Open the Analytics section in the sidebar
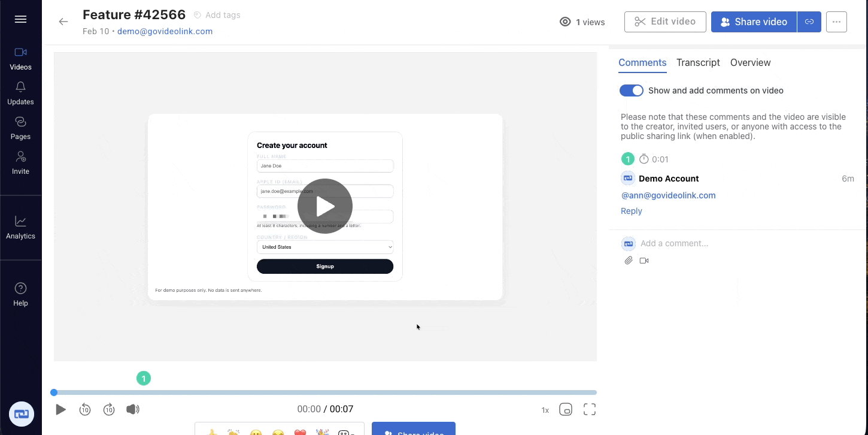This screenshot has height=435, width=868. point(20,227)
